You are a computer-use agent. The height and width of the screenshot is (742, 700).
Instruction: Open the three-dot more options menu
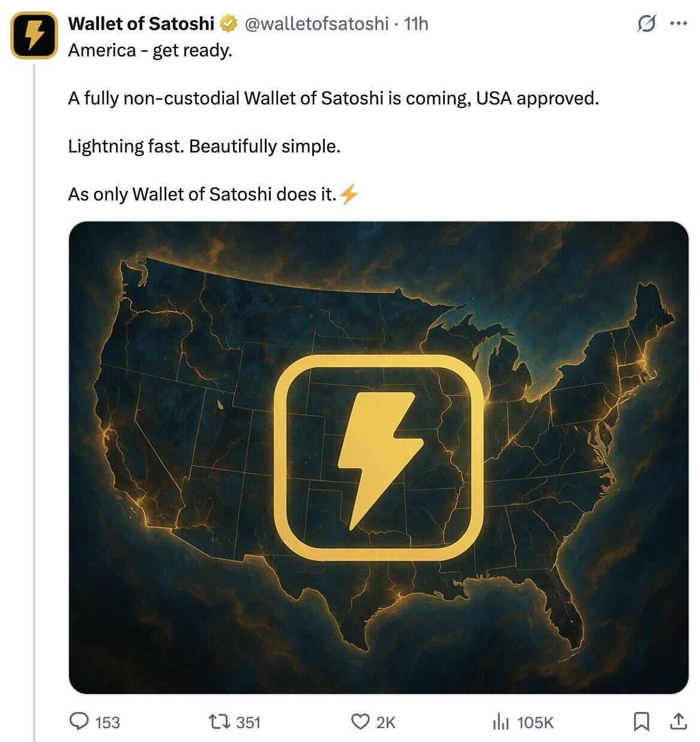pyautogui.click(x=678, y=24)
